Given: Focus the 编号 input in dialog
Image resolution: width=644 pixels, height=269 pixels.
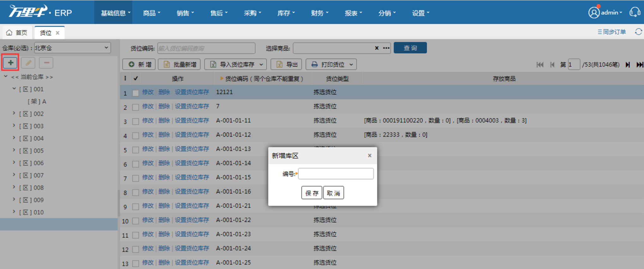Looking at the screenshot, I should click(x=336, y=174).
